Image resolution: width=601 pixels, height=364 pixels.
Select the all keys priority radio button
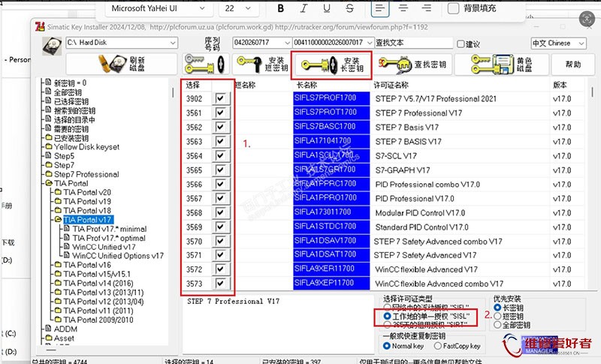coord(497,325)
